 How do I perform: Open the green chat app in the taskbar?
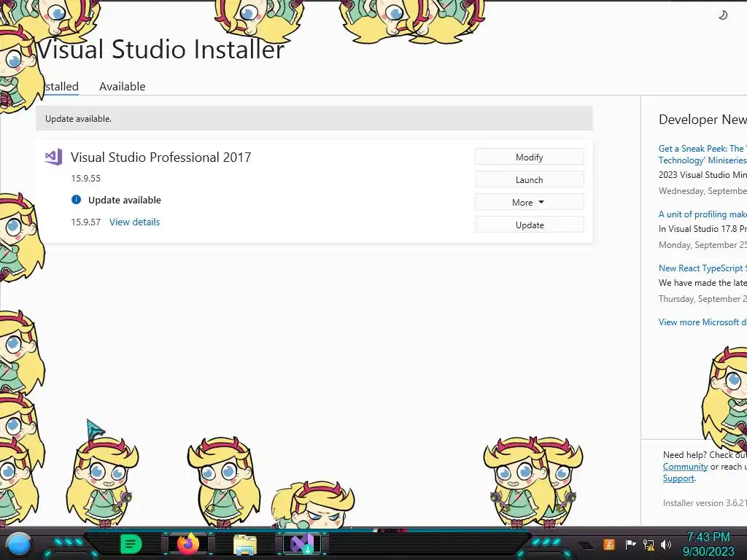click(131, 544)
